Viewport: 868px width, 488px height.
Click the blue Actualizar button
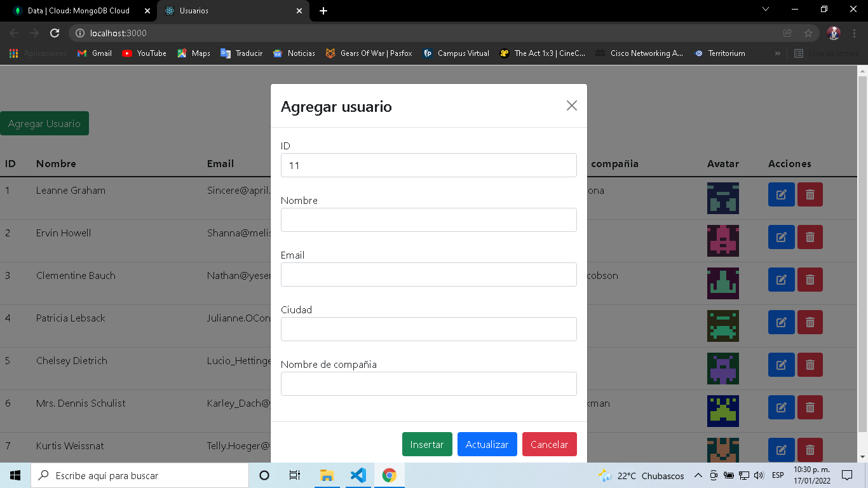487,444
